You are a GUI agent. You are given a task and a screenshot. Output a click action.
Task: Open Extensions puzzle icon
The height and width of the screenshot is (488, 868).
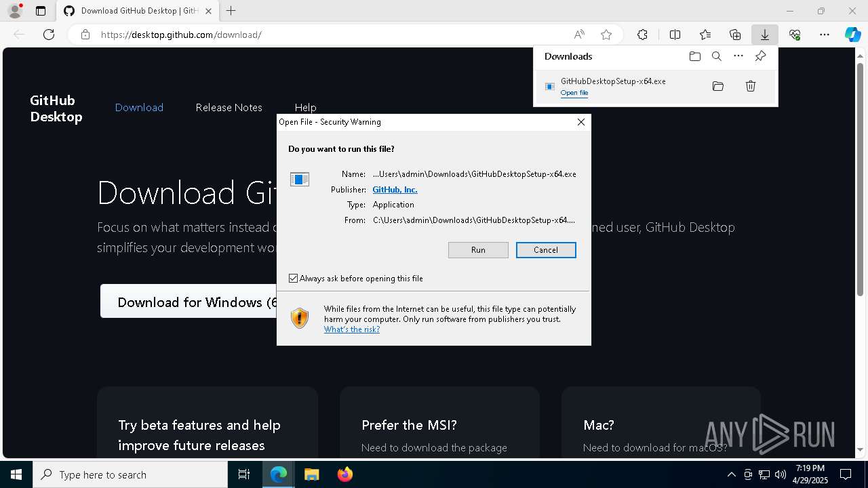[x=642, y=35]
